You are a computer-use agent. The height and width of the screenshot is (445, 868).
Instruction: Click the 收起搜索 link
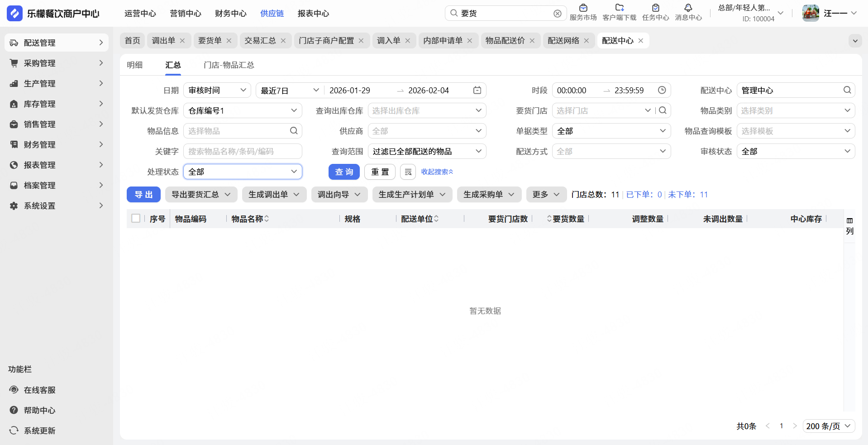tap(437, 172)
